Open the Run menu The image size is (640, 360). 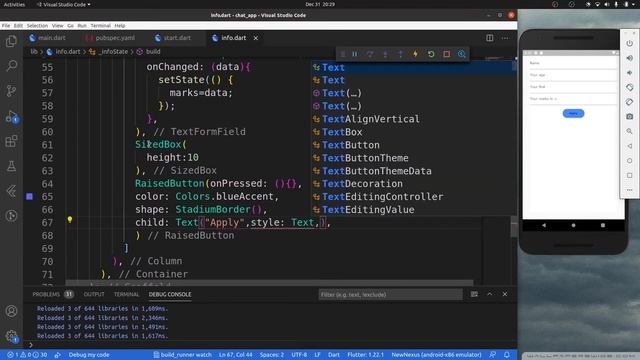(x=82, y=25)
